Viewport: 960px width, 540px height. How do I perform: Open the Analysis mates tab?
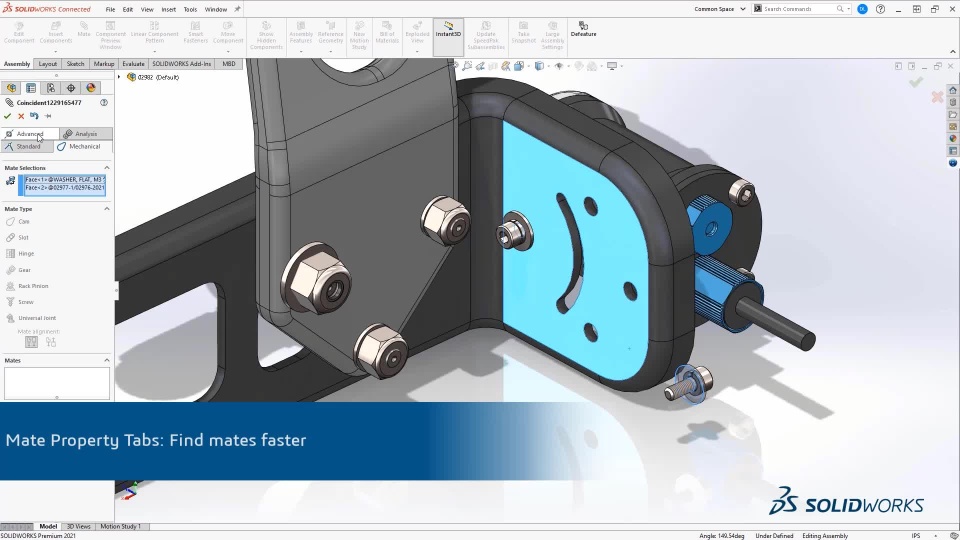(x=86, y=134)
